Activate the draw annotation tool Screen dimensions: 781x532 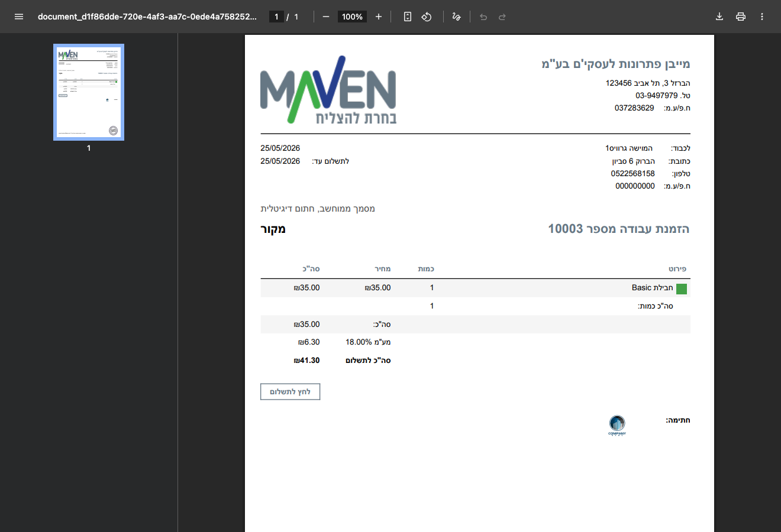coord(456,17)
